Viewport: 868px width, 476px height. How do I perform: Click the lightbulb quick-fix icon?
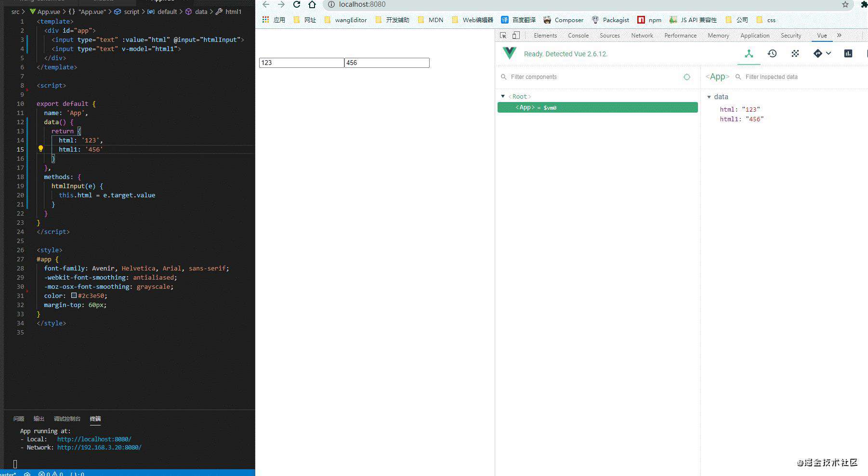pos(40,149)
